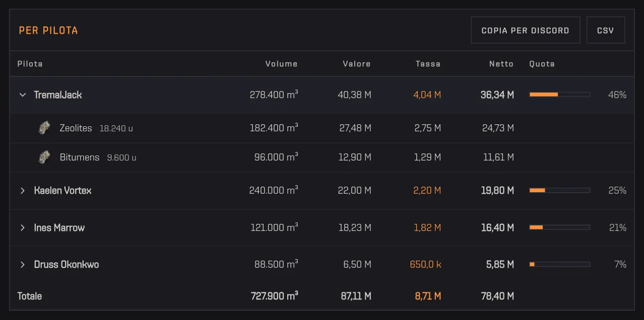Select the Druss Okonkwo pilot name
Viewport: 644px width, 320px height.
[x=67, y=264]
